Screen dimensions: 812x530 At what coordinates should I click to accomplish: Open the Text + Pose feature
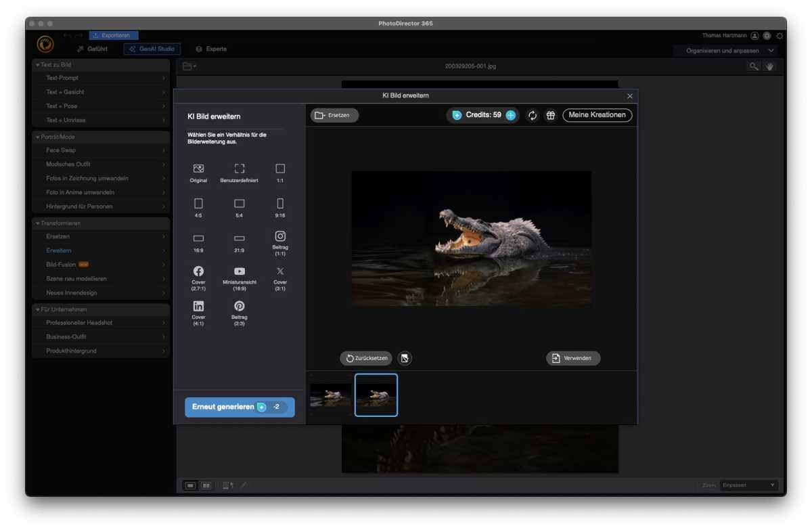(101, 106)
